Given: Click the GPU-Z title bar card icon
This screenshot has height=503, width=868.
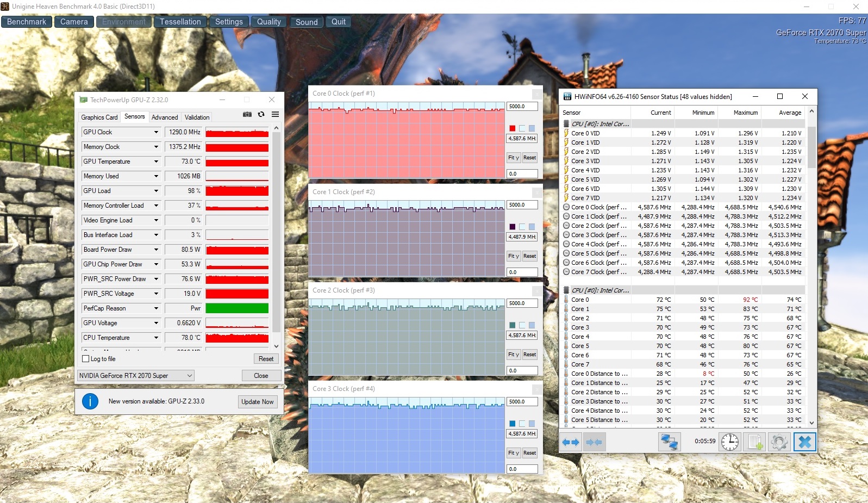Looking at the screenshot, I should click(x=84, y=100).
